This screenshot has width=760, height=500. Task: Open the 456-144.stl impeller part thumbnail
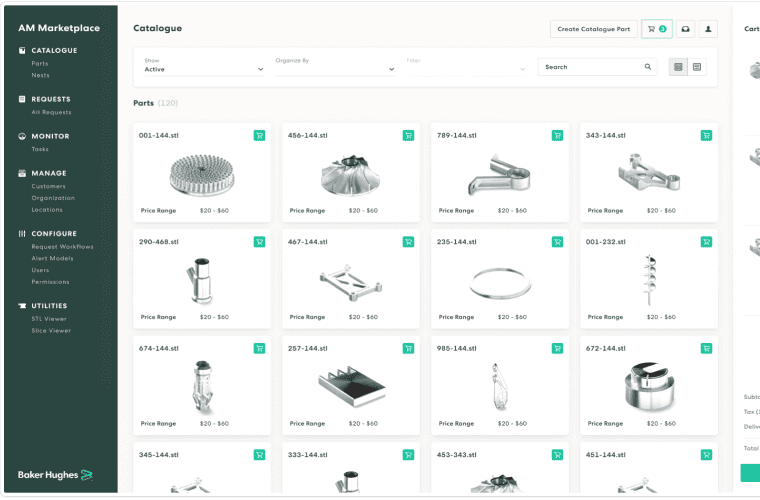350,177
